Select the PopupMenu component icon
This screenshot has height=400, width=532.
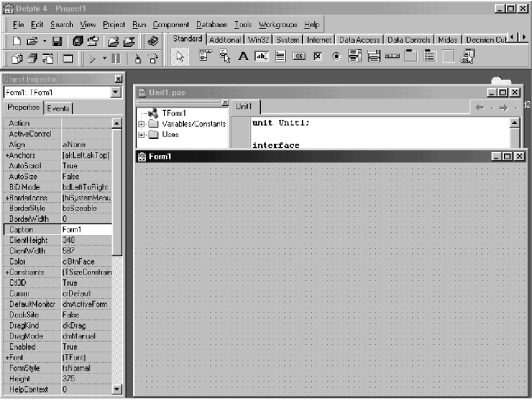click(224, 56)
